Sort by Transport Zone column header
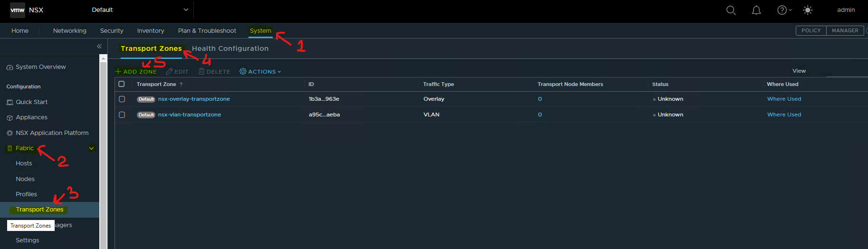 click(x=156, y=84)
